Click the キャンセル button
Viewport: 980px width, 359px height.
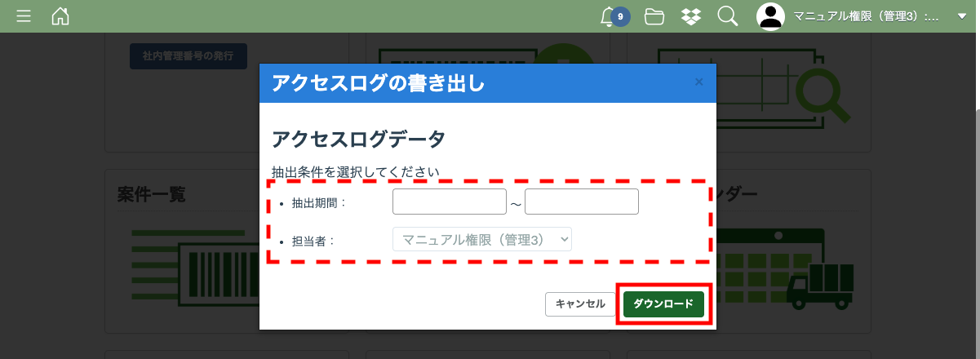click(x=580, y=304)
